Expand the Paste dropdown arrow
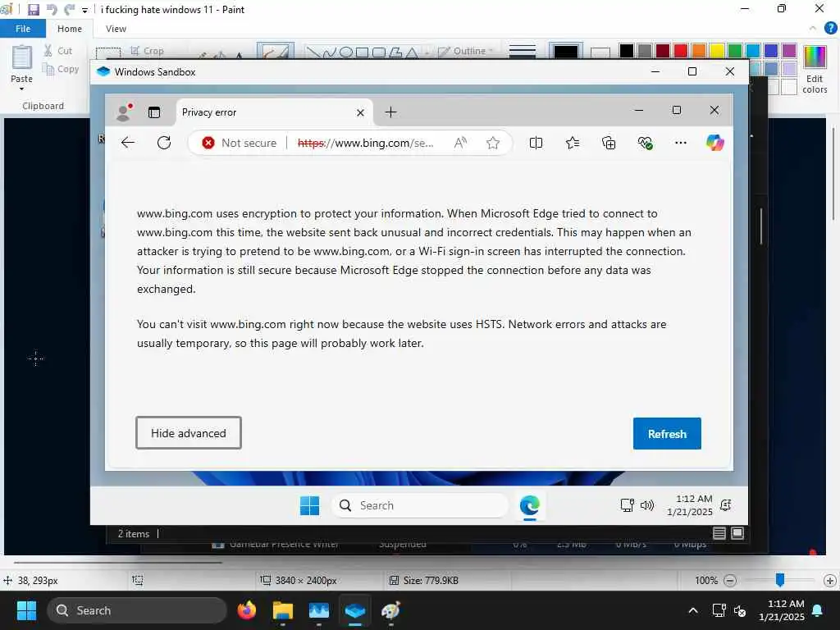The image size is (840, 630). tap(21, 89)
